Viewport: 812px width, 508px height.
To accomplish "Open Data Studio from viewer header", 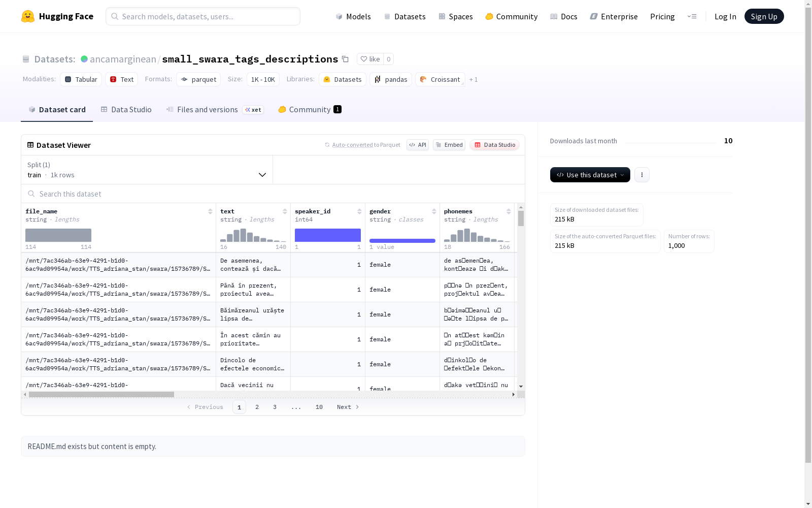I will [x=494, y=145].
